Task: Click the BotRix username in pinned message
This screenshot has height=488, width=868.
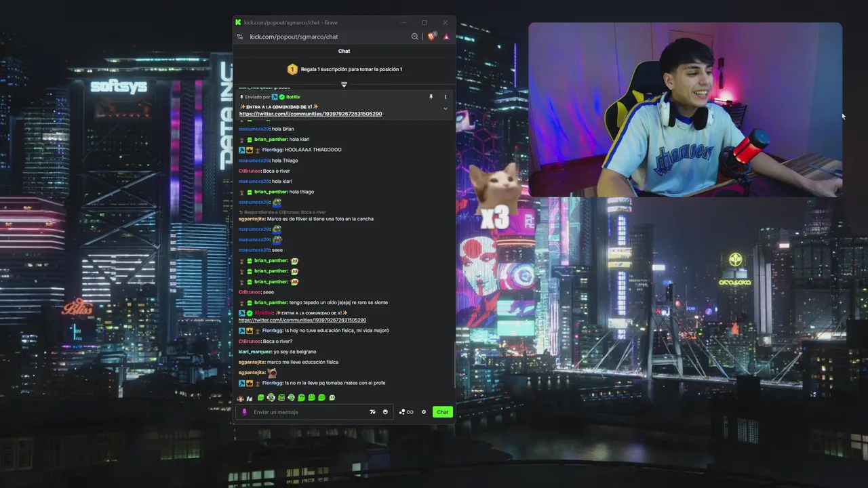Action: [293, 97]
